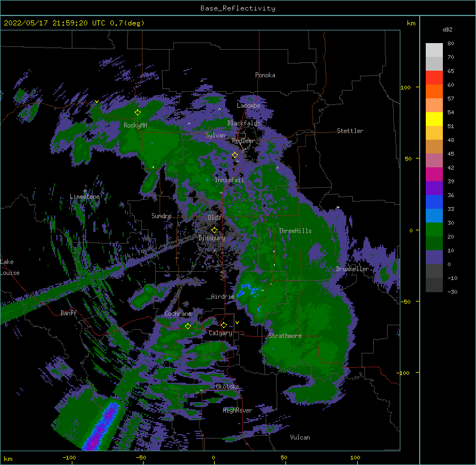476x465 pixels.
Task: Pick the red 65-60 dBZ legend swatch
Action: 434,77
